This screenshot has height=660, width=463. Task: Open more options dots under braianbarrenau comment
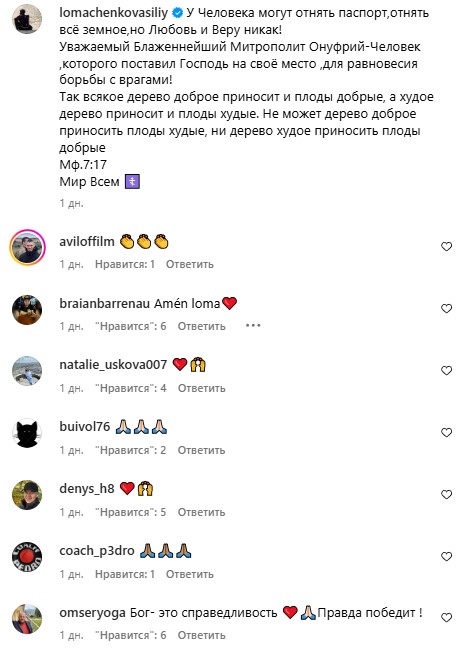pyautogui.click(x=253, y=325)
